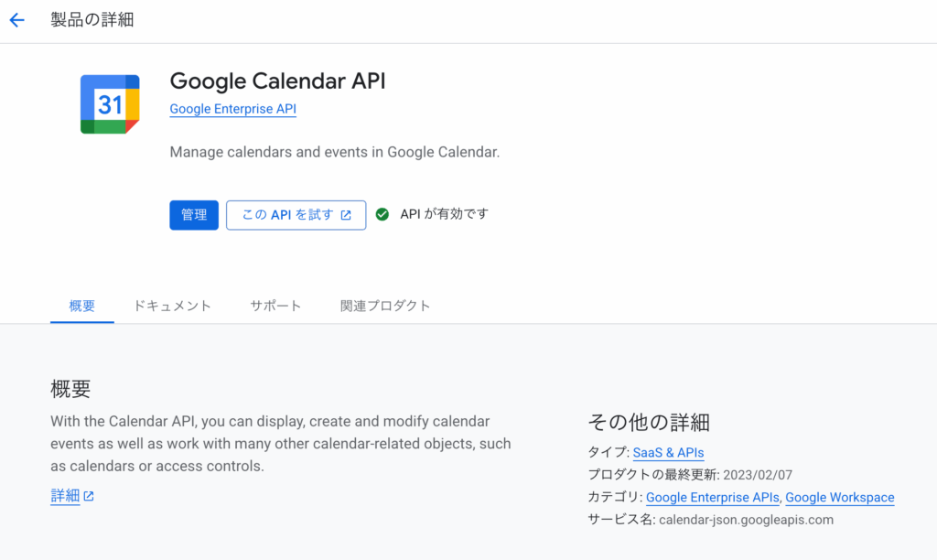Click the green API enabled checkmark icon
This screenshot has height=560, width=937.
pyautogui.click(x=382, y=214)
